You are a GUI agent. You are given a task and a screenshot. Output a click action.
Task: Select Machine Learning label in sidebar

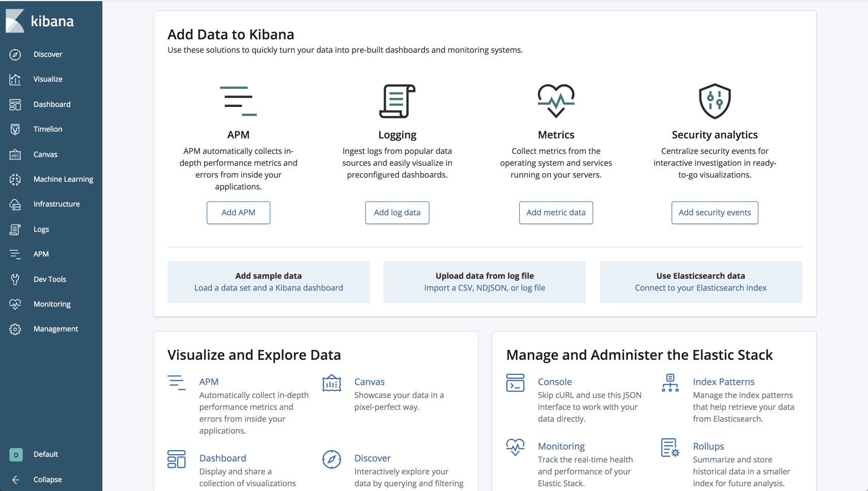[64, 179]
